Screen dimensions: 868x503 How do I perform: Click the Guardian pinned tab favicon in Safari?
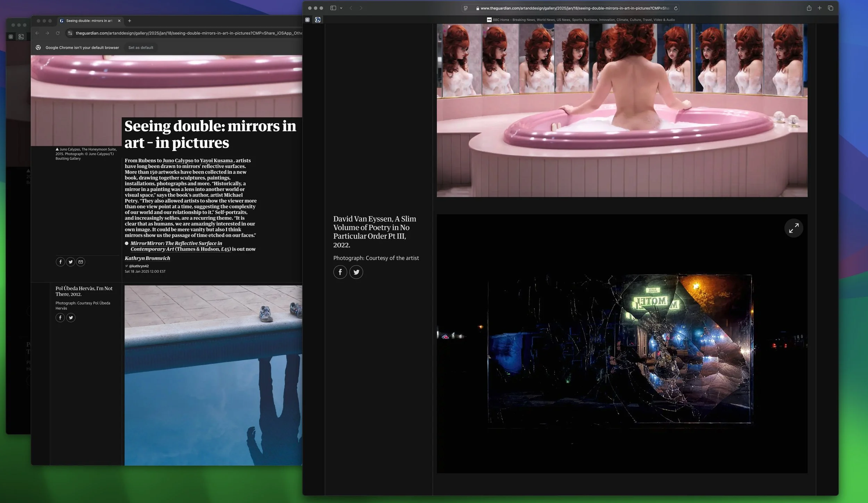click(x=317, y=20)
